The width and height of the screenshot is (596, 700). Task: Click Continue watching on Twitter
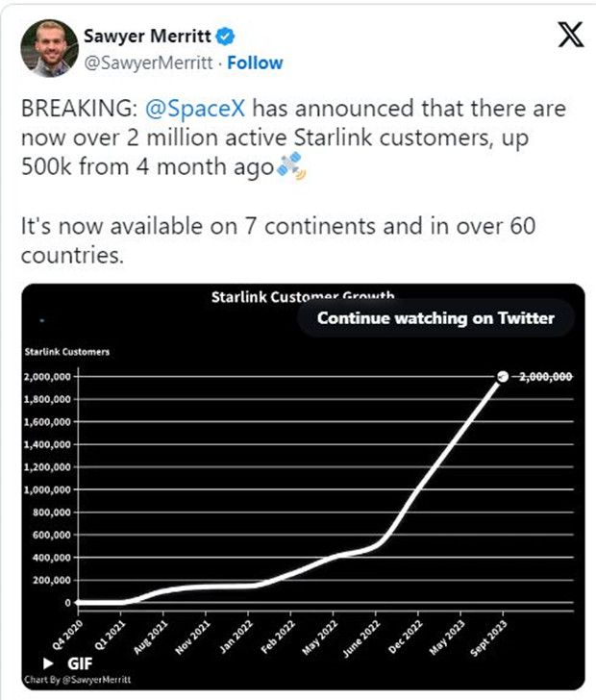435,318
